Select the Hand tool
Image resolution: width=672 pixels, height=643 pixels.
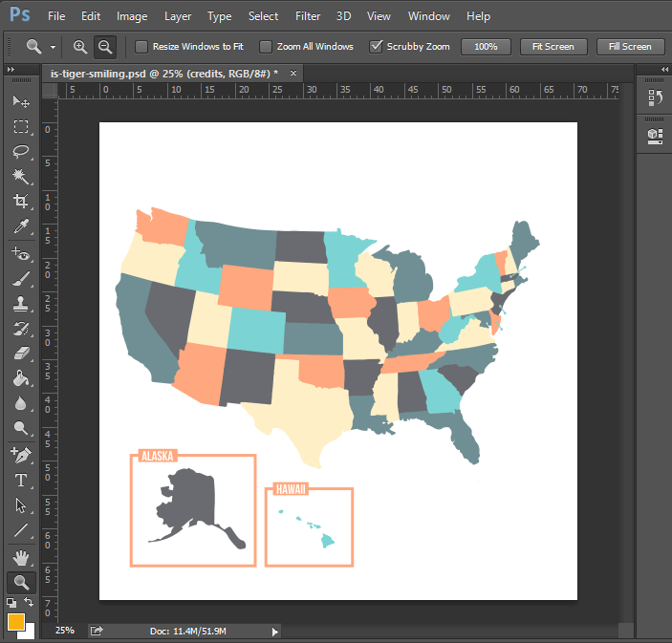point(20,556)
